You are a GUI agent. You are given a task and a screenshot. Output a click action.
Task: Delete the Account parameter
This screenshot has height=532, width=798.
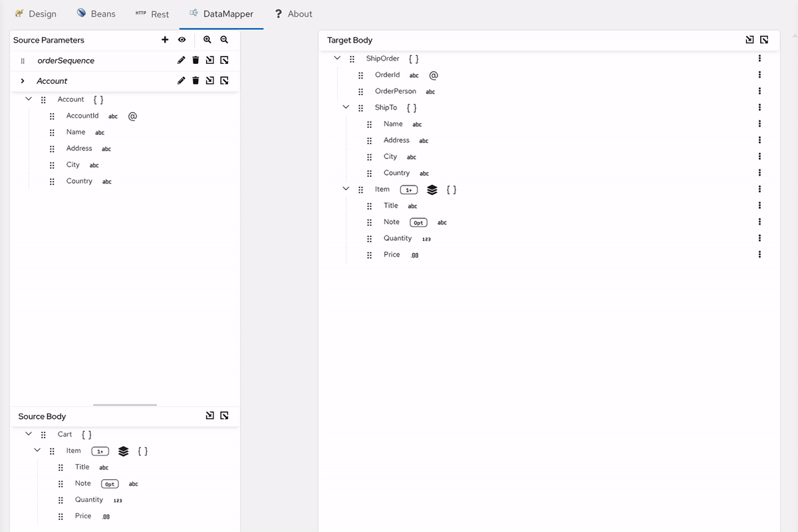(x=196, y=81)
